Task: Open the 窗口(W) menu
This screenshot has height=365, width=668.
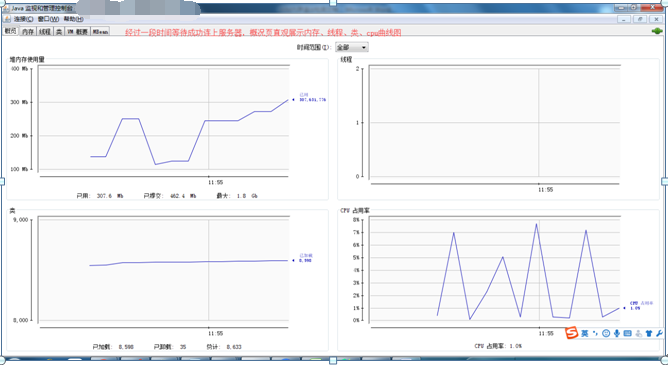Action: [x=48, y=19]
